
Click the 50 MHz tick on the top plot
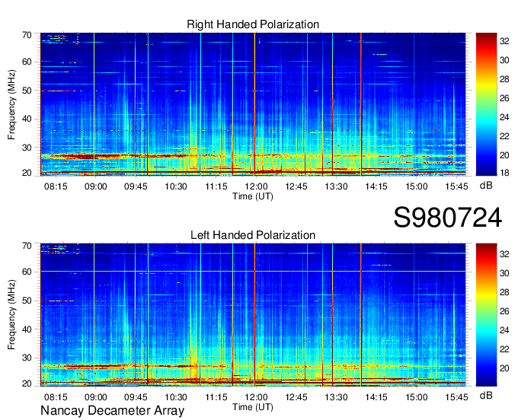pyautogui.click(x=27, y=91)
